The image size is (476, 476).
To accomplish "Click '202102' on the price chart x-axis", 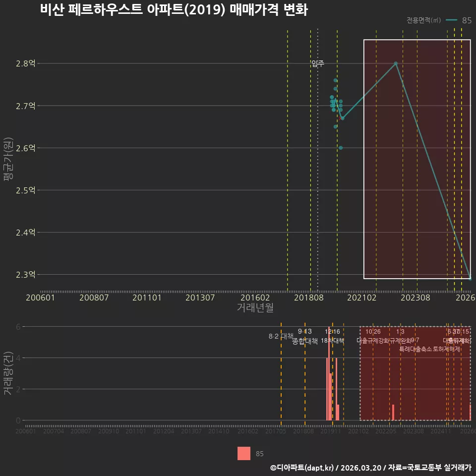I will (x=361, y=297).
